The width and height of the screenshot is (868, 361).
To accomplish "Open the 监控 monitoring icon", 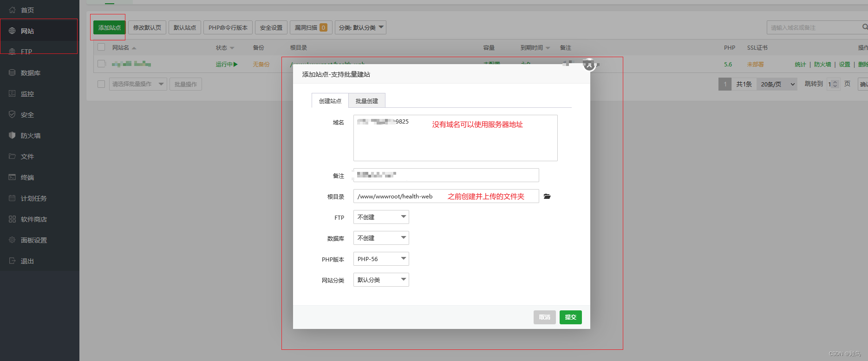I will pyautogui.click(x=12, y=93).
